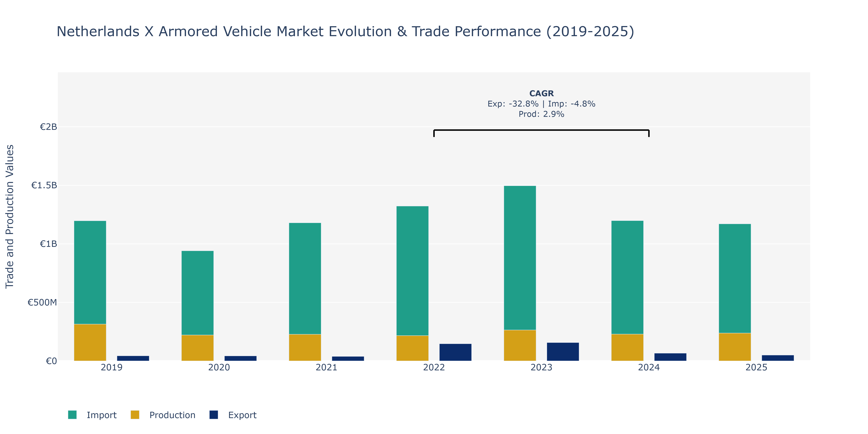Select the 2022 Production bar segment
Viewport: 868px width, 434px height.
(412, 348)
